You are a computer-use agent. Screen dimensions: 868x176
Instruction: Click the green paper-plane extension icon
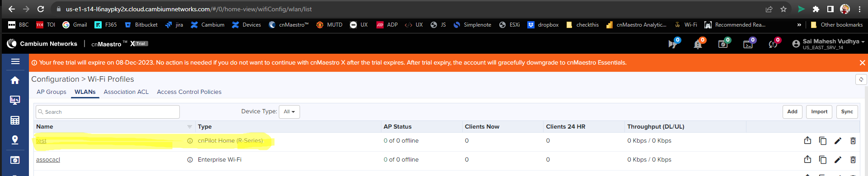click(801, 9)
